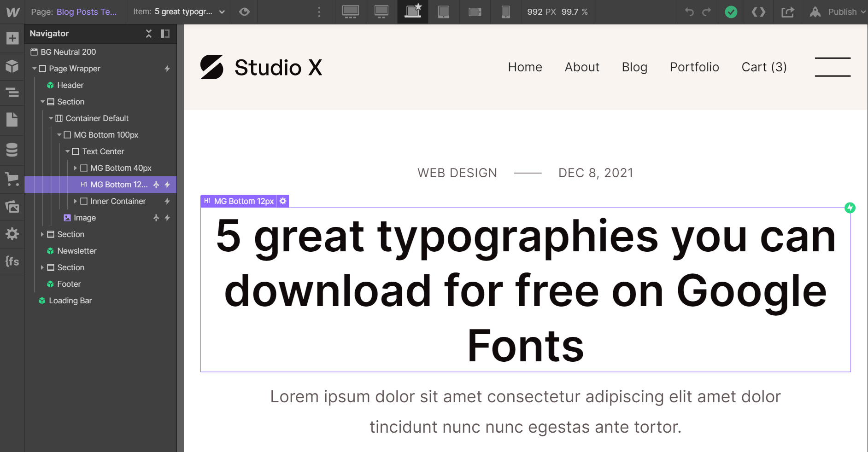868x452 pixels.
Task: Switch to the largest desktop breakpoint
Action: pos(351,12)
